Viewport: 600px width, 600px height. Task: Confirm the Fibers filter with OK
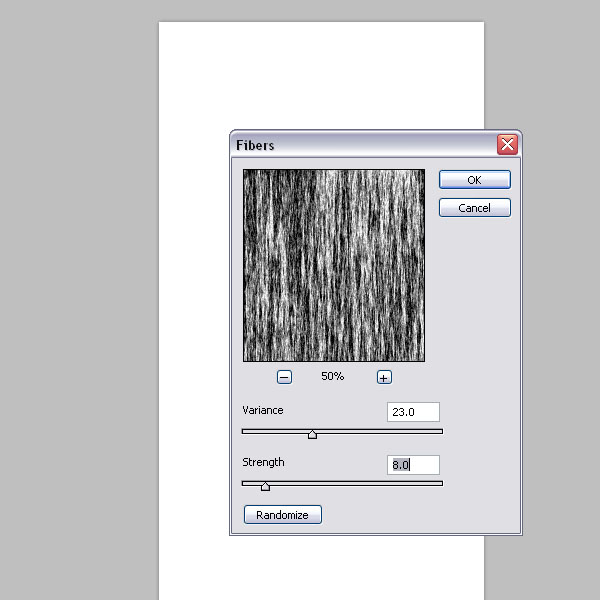474,179
